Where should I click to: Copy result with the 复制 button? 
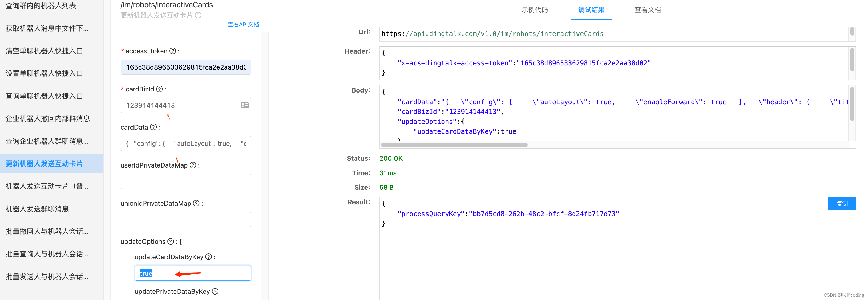842,204
